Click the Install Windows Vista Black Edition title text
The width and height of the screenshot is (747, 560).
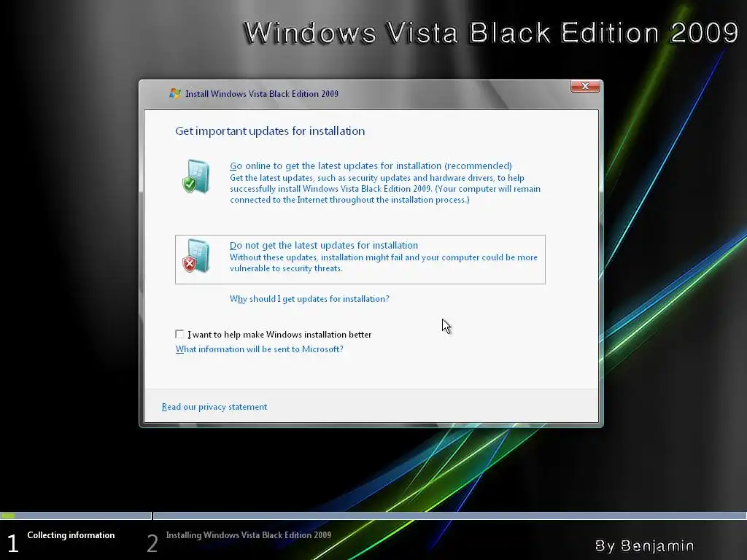262,94
